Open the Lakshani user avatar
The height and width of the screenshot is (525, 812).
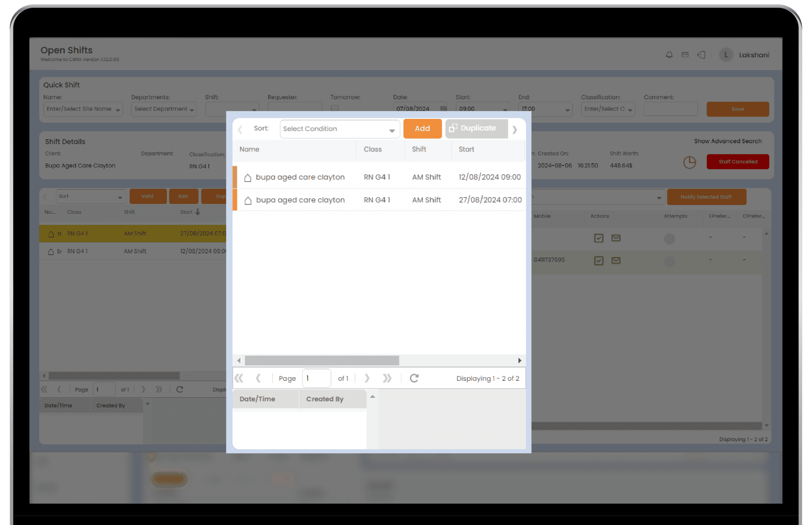pos(726,55)
